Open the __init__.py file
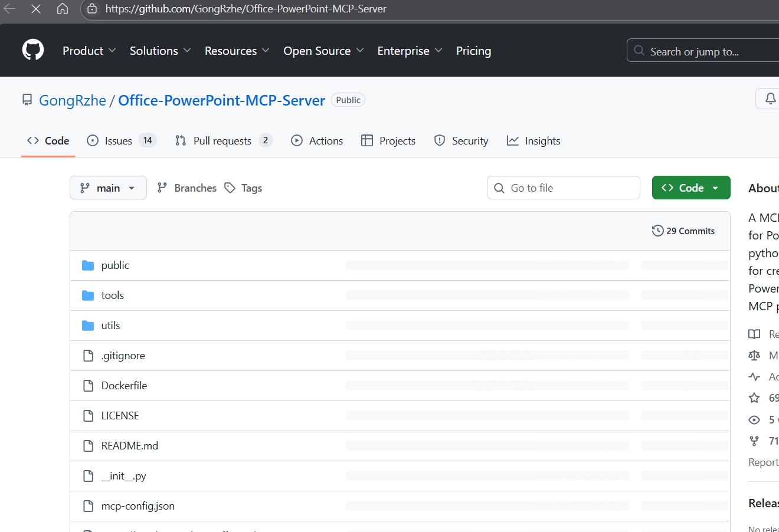Viewport: 779px width, 532px height. click(x=124, y=476)
